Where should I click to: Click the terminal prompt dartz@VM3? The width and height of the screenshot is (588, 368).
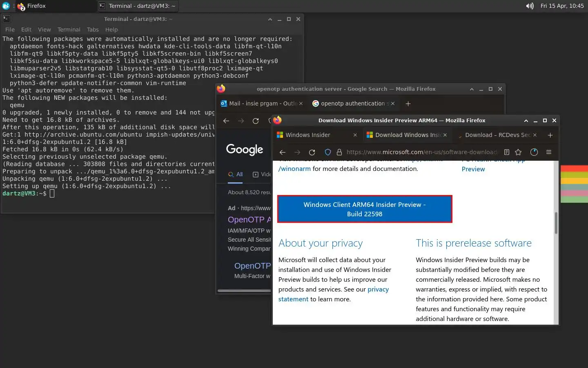pos(24,193)
